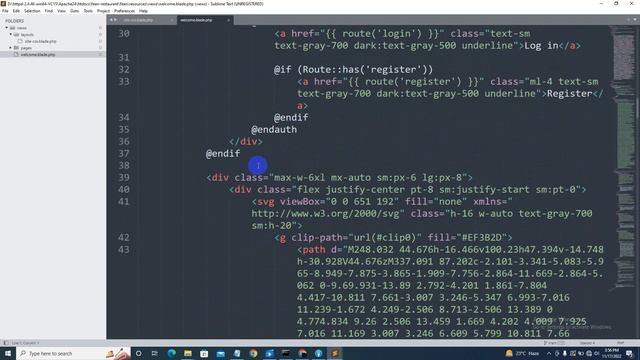Open Google Chrome from the taskbar
This screenshot has width=640, height=360.
(253, 353)
